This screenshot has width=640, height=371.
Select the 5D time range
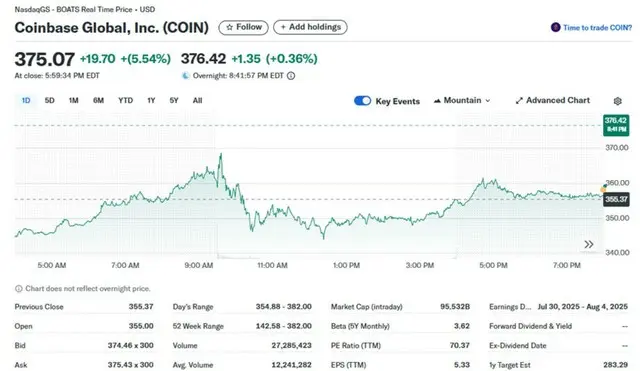click(x=49, y=100)
